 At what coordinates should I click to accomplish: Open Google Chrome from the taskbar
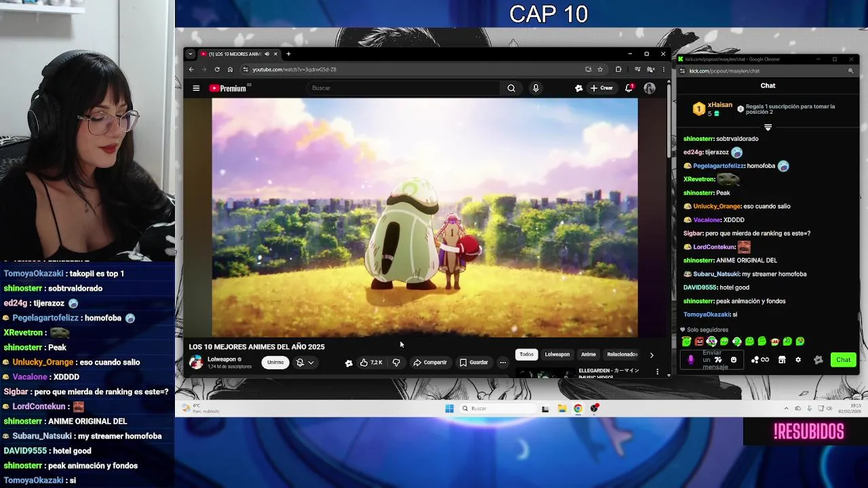(x=578, y=408)
